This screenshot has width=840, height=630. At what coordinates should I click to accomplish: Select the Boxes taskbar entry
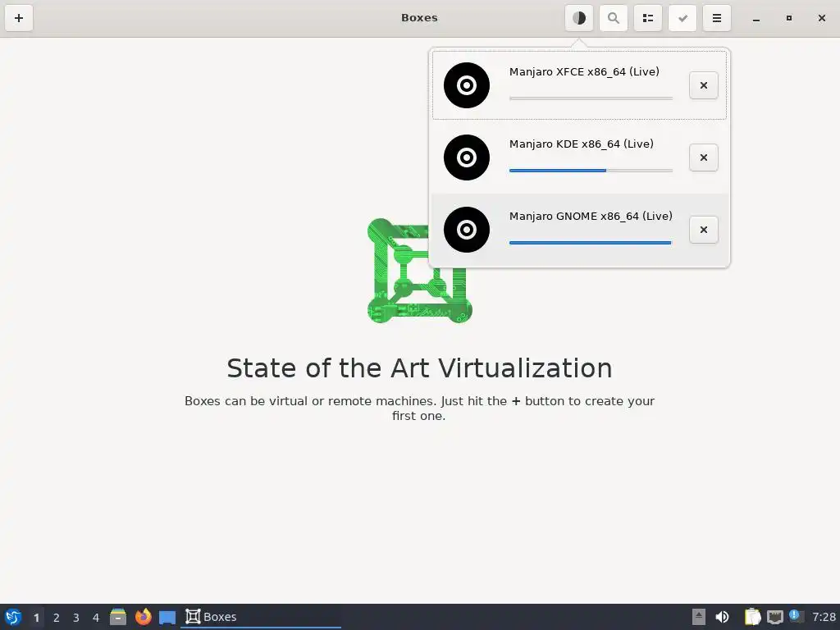pos(261,617)
